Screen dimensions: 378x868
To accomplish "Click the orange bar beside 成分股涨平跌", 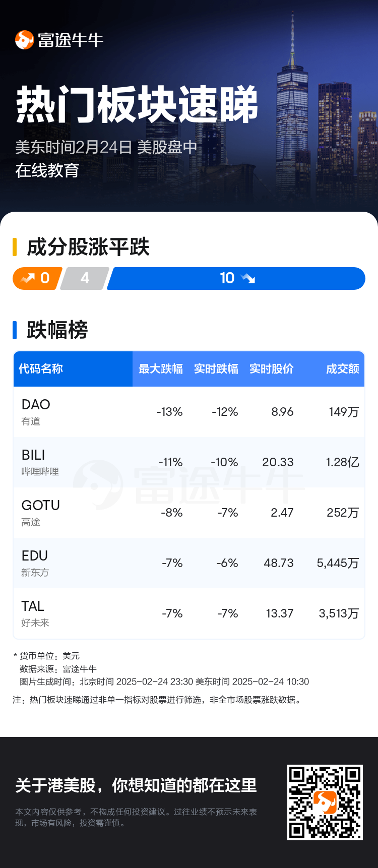I will point(15,247).
